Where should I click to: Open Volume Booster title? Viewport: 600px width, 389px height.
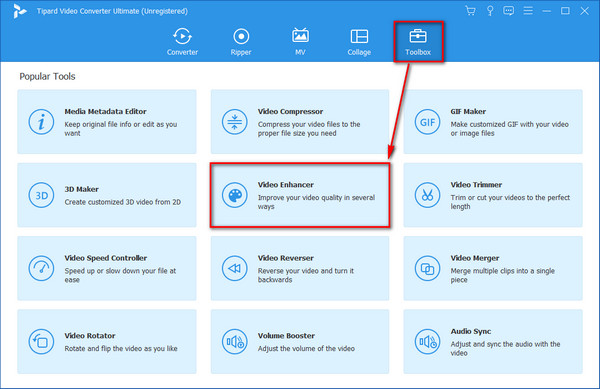[286, 335]
